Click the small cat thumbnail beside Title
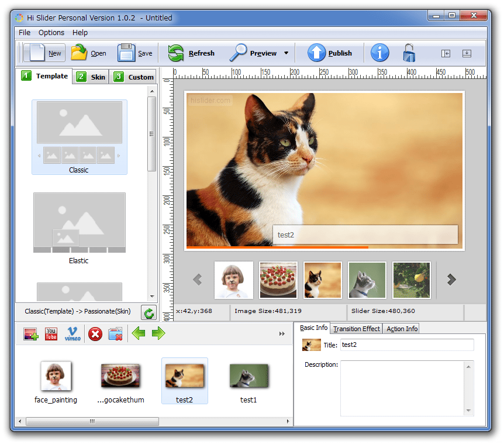 [312, 345]
